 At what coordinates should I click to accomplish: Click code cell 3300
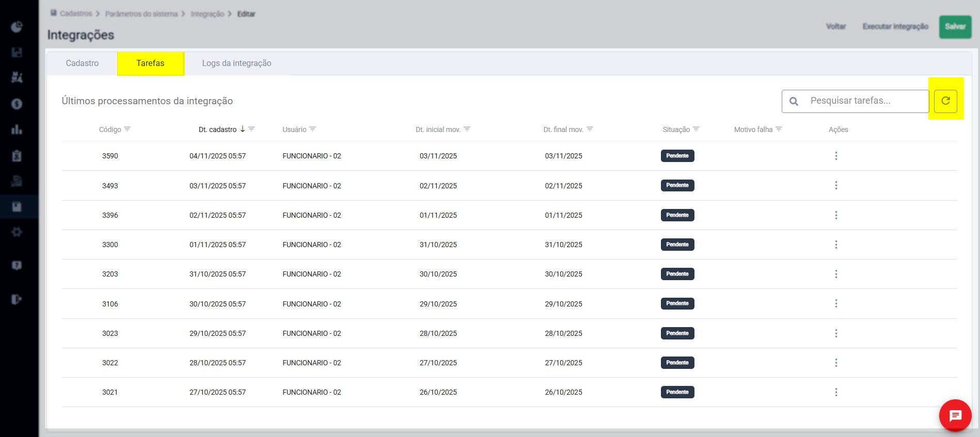click(110, 245)
